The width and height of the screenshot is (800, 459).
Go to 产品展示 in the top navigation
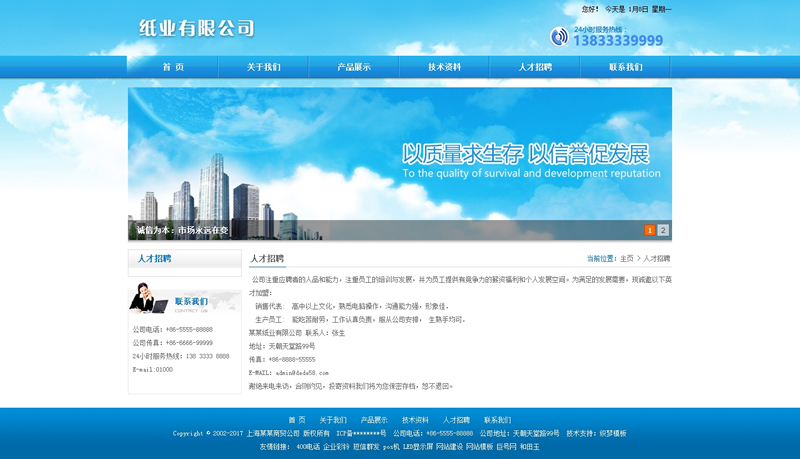354,67
